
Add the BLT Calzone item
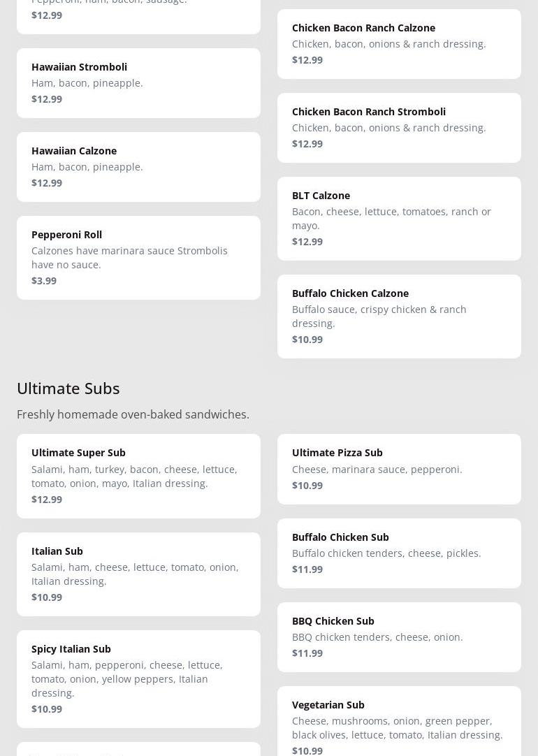[399, 218]
